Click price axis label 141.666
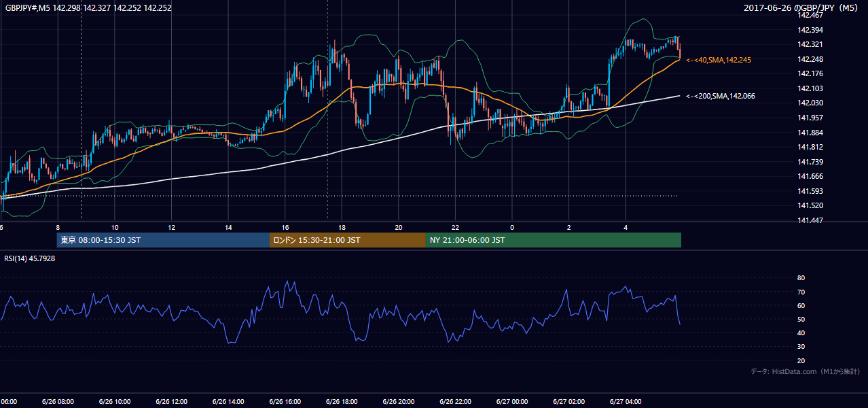 point(810,176)
